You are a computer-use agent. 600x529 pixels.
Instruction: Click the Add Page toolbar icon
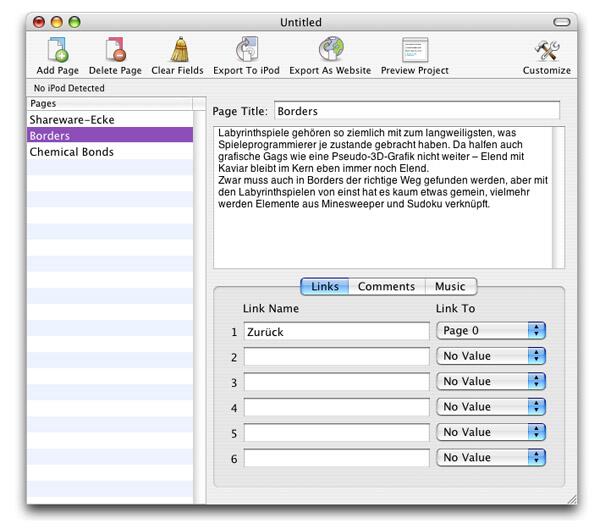coord(58,50)
